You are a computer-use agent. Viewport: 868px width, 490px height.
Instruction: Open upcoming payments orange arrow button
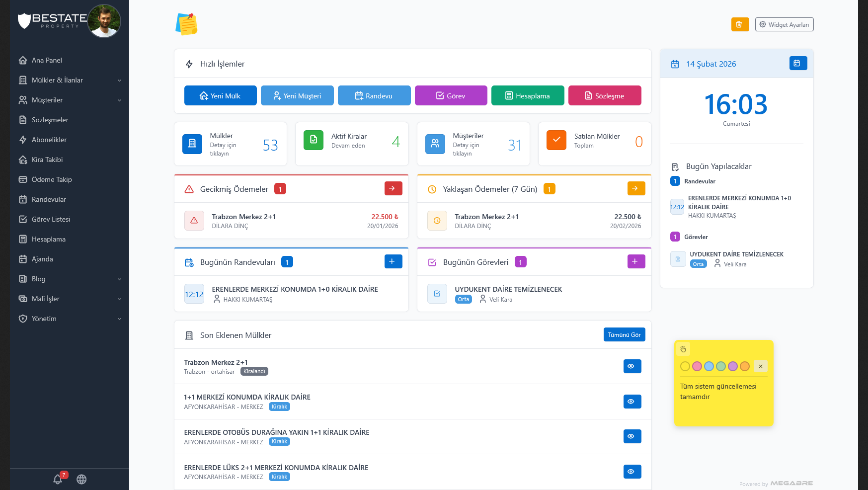pos(636,188)
